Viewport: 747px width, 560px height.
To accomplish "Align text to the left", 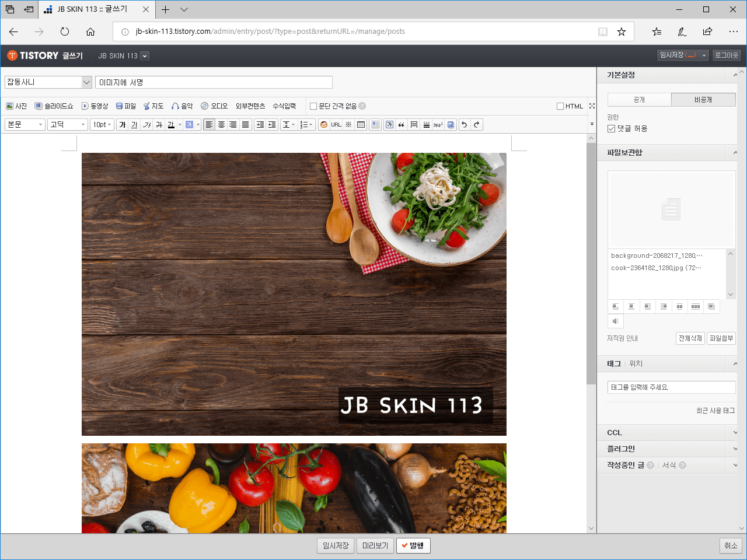I will (x=209, y=125).
